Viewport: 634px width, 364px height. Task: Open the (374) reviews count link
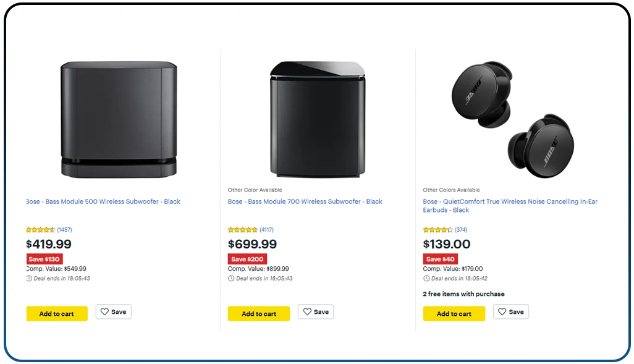pyautogui.click(x=461, y=230)
